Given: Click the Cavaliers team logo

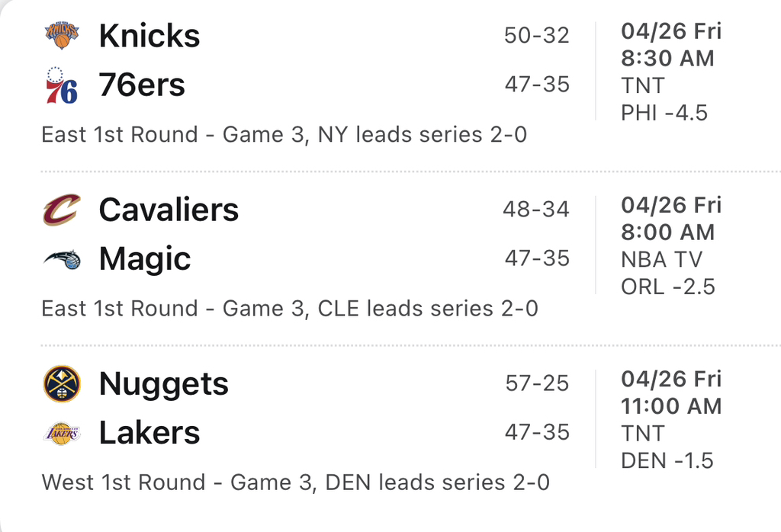Looking at the screenshot, I should pyautogui.click(x=62, y=210).
